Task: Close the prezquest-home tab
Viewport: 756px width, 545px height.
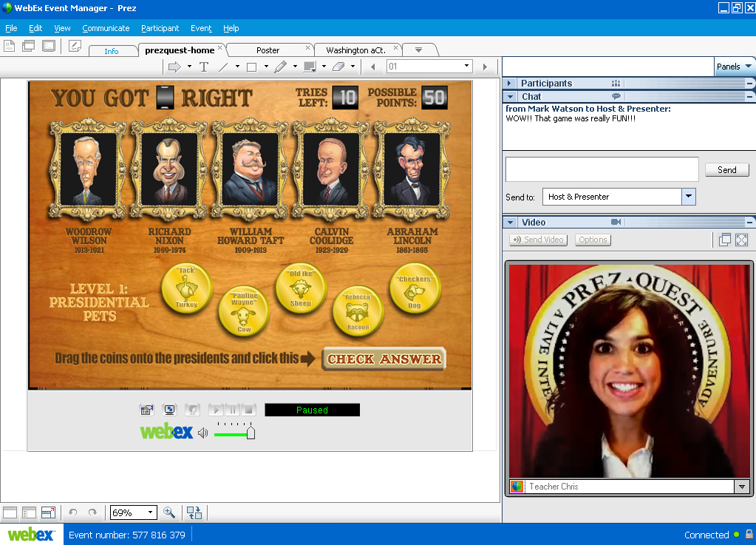Action: coord(220,47)
